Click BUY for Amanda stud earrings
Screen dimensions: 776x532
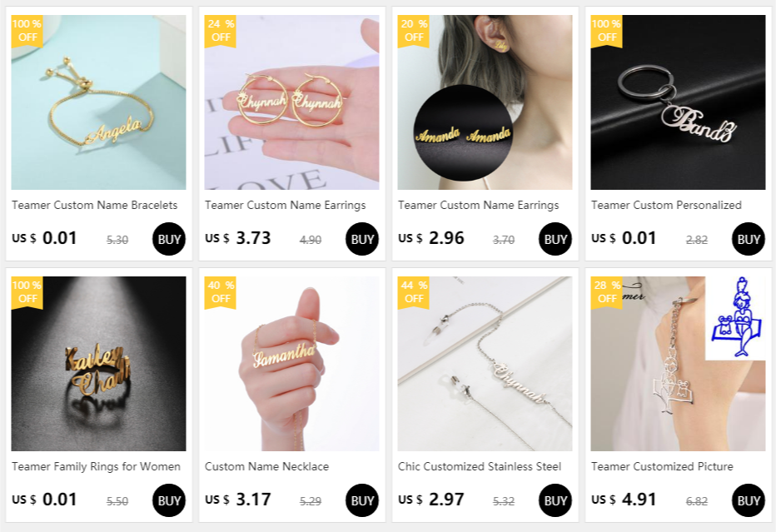point(555,239)
